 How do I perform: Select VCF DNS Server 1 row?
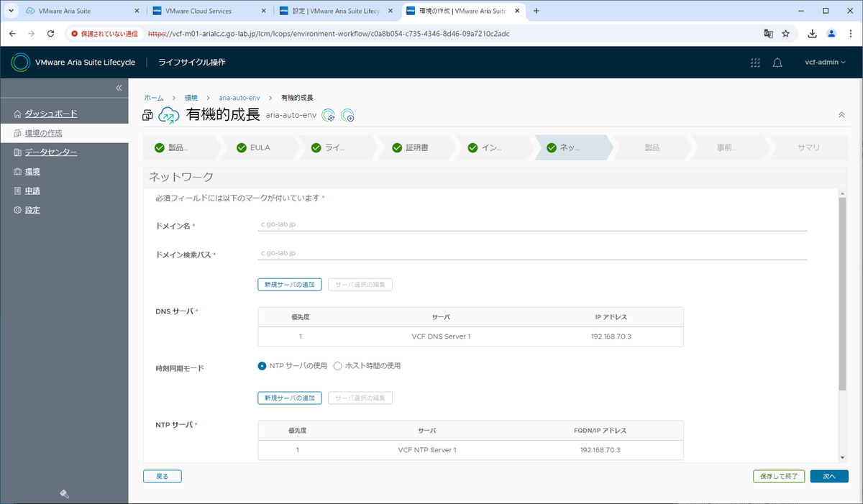point(470,336)
